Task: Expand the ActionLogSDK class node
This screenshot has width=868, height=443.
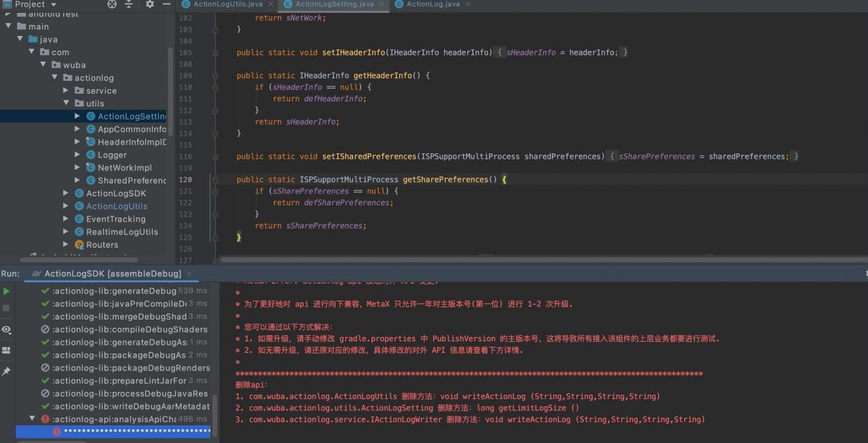Action: pyautogui.click(x=66, y=193)
